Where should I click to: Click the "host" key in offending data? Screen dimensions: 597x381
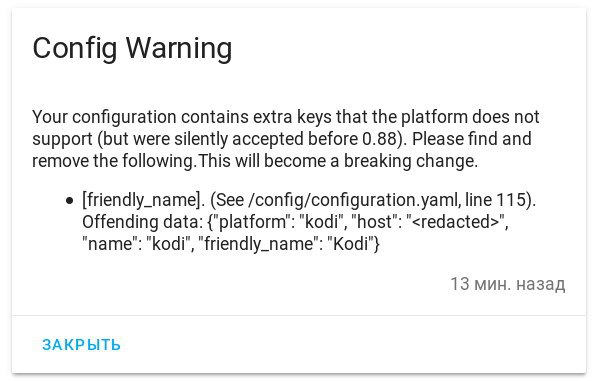375,222
